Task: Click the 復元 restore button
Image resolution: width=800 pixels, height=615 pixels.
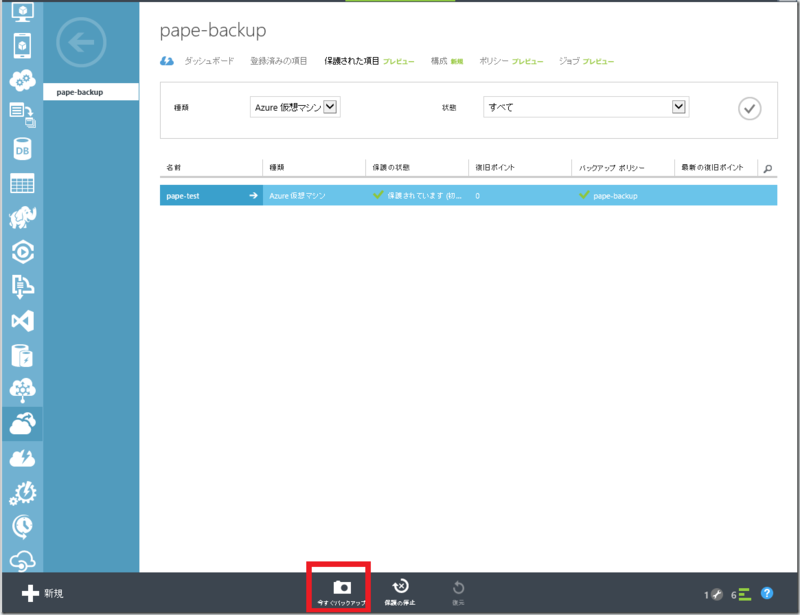Action: click(x=458, y=593)
